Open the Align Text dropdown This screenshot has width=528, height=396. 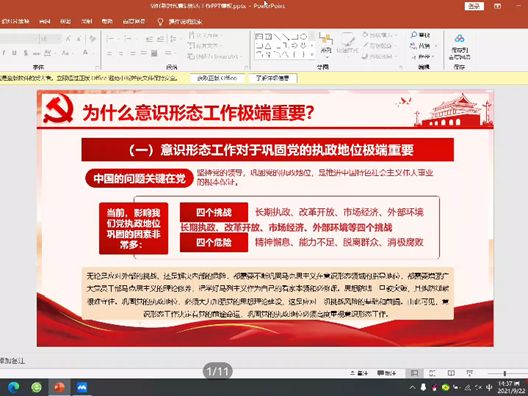(x=205, y=45)
